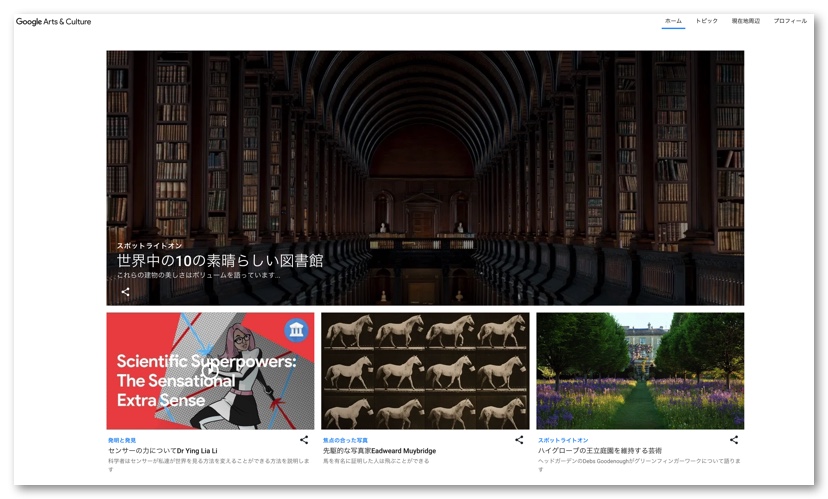The image size is (828, 499).
Task: Share the Highgrove royal garden article
Action: pos(733,440)
